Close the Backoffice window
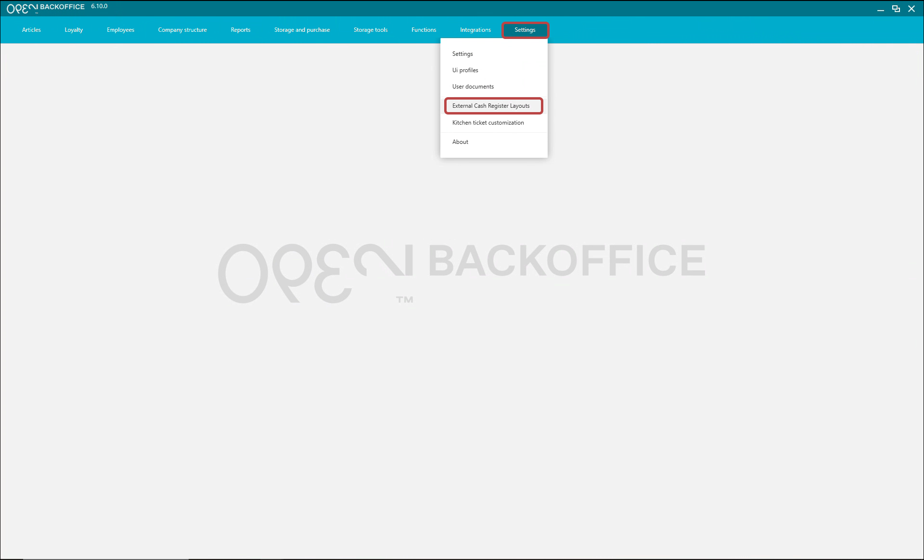 click(911, 9)
